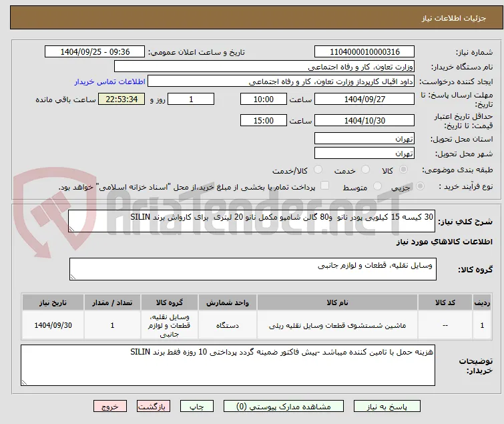The image size is (504, 424).
Task: Click the countdown timer 22:53:34
Action: coord(121,99)
